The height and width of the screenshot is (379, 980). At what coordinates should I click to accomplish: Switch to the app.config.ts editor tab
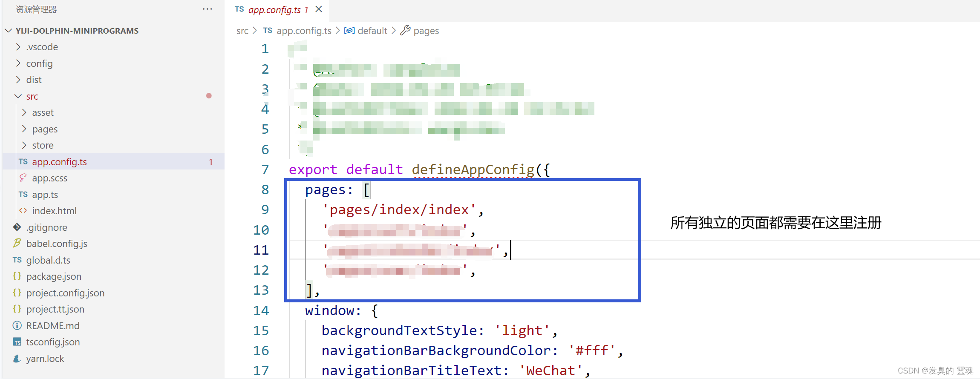tap(274, 10)
